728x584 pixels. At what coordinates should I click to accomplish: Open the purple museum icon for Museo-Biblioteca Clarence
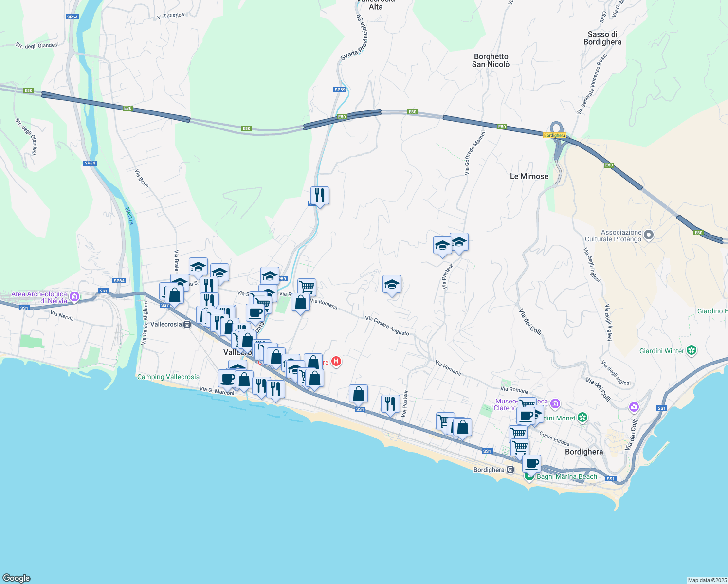(555, 404)
